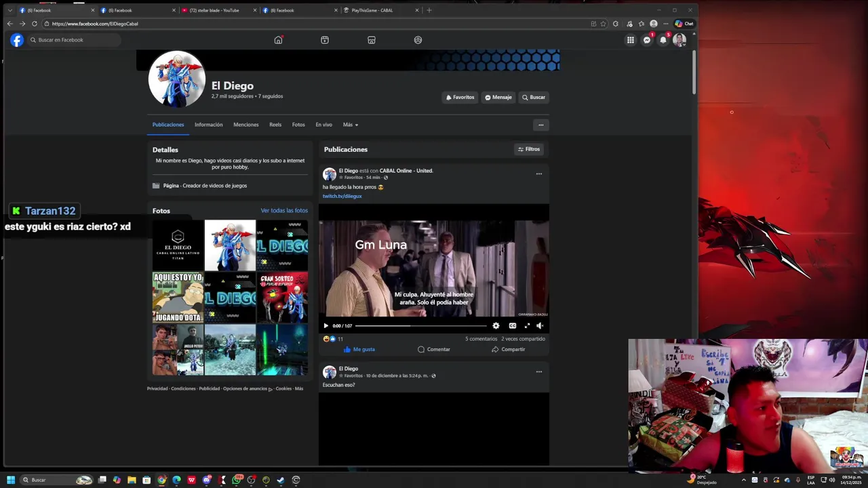Show hidden system tray icons chevron
868x488 pixels.
point(743,480)
